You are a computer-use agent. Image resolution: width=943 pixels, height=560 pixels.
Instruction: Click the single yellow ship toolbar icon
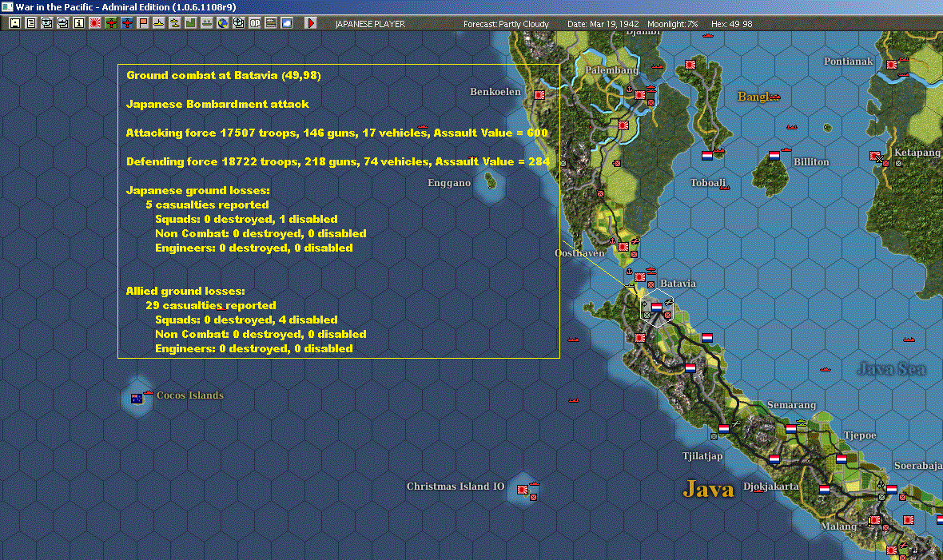(159, 23)
